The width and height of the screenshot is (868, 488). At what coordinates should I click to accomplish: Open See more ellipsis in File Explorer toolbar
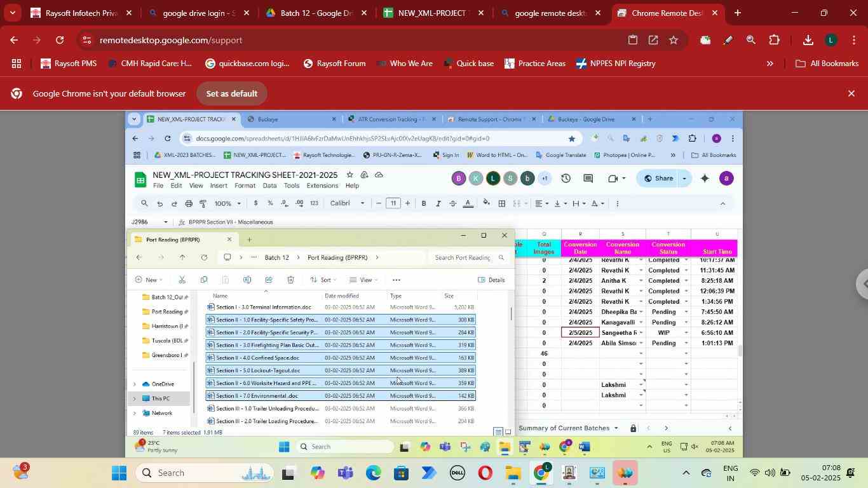pos(397,280)
